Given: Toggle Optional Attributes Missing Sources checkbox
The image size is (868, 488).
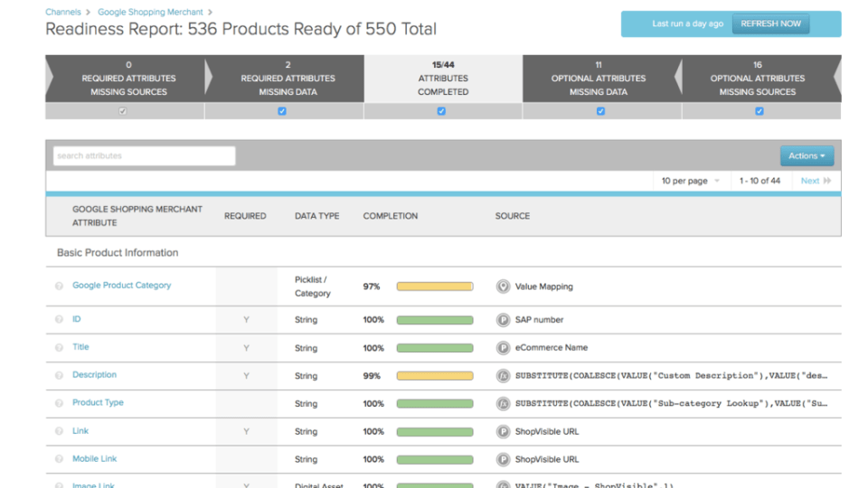Looking at the screenshot, I should click(759, 111).
